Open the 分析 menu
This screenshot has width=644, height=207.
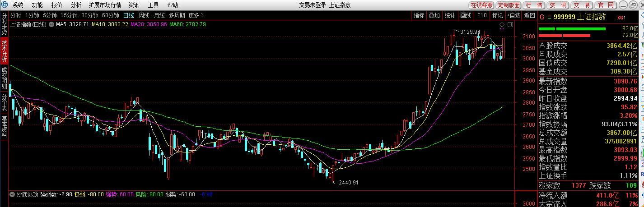pos(76,5)
